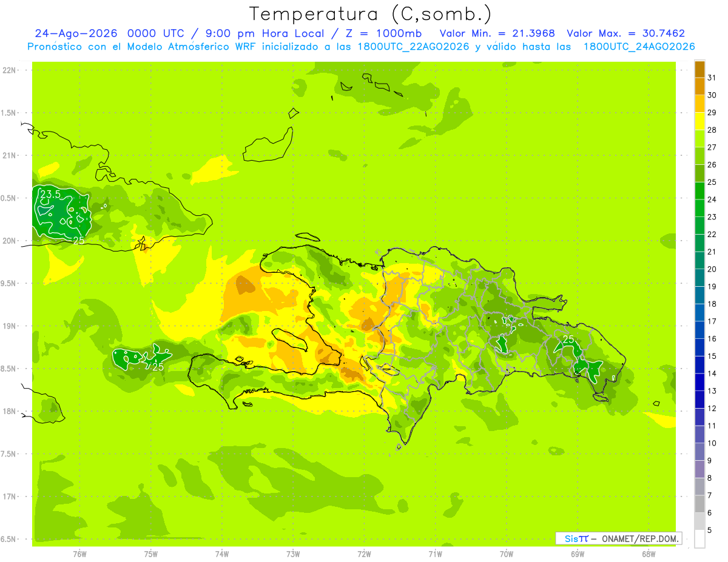
Task: Click the '19N' latitude label
Action: 10,326
